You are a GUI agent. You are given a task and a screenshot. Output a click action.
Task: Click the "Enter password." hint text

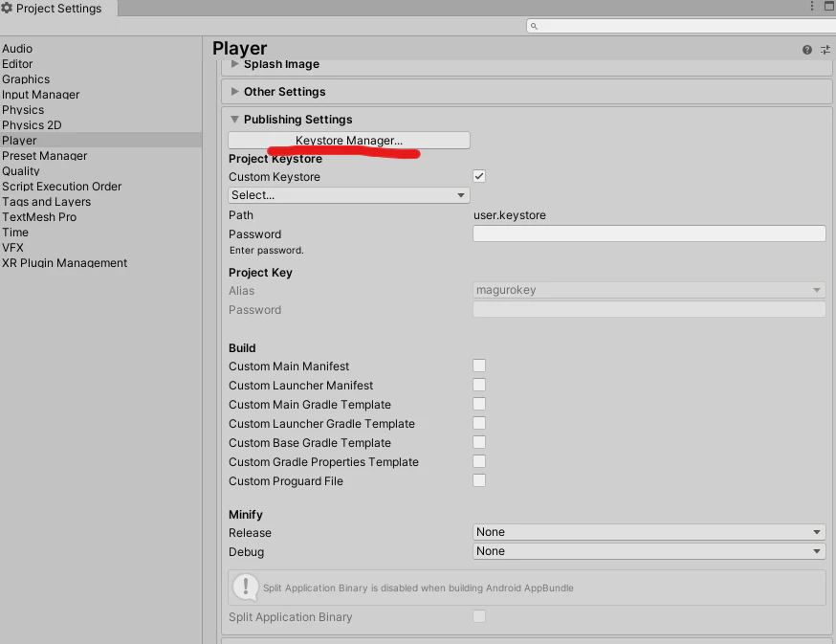point(267,251)
